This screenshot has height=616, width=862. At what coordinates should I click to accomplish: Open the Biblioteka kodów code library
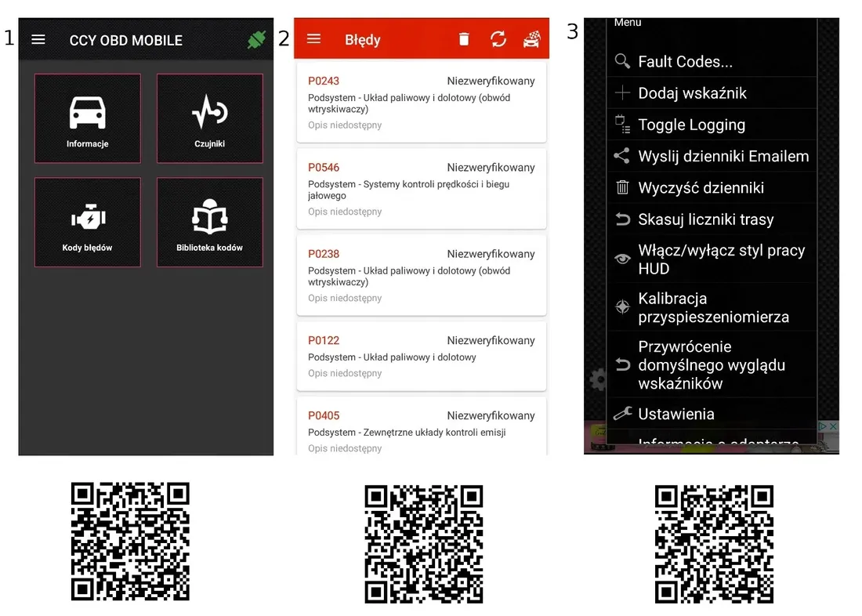point(209,221)
